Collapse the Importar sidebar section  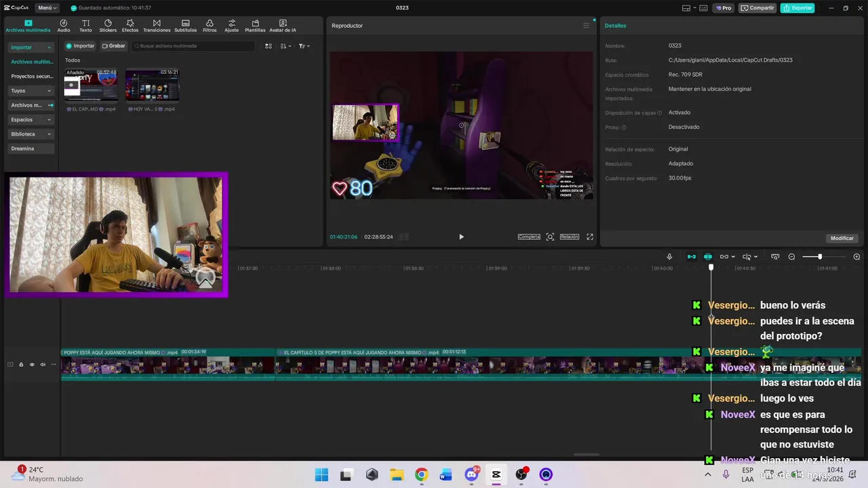click(x=31, y=47)
